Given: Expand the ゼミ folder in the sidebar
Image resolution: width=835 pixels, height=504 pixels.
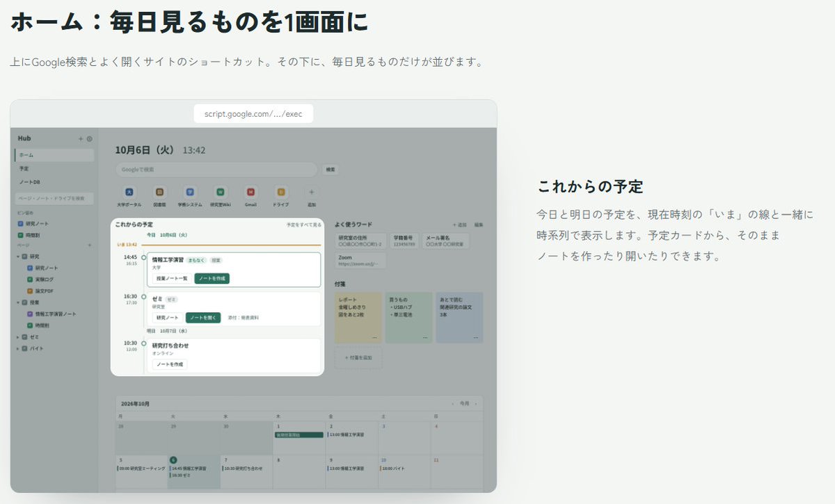Looking at the screenshot, I should coord(17,336).
